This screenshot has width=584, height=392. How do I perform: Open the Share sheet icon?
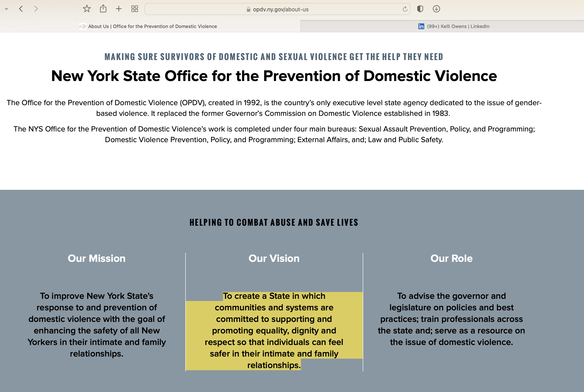[x=103, y=9]
